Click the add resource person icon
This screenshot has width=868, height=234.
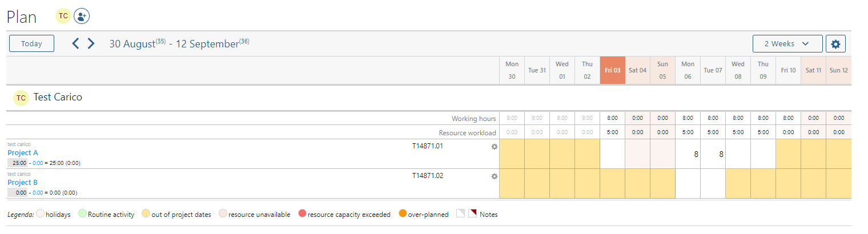pyautogui.click(x=82, y=16)
